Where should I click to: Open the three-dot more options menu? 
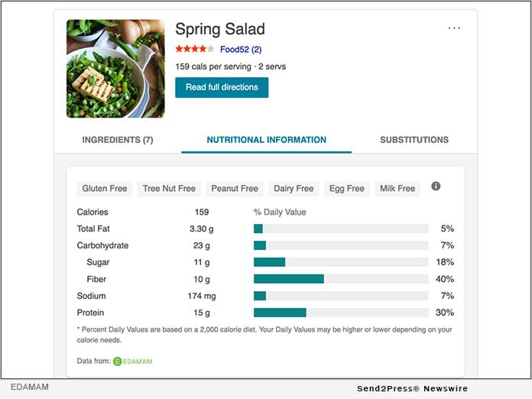click(x=454, y=28)
